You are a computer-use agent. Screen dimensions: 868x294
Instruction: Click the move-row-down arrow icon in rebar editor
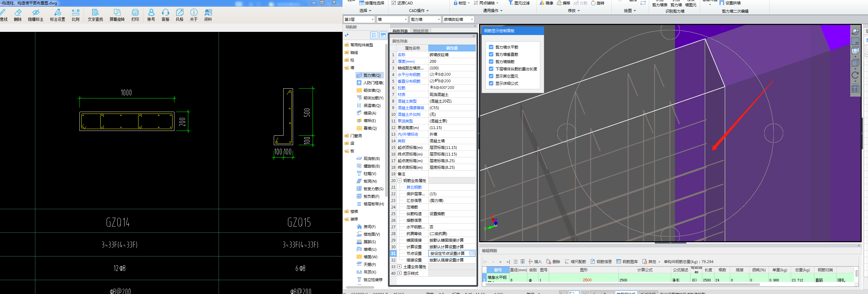tap(523, 262)
